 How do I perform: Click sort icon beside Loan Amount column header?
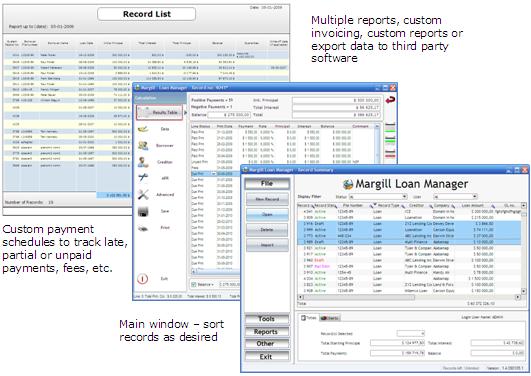tap(493, 206)
